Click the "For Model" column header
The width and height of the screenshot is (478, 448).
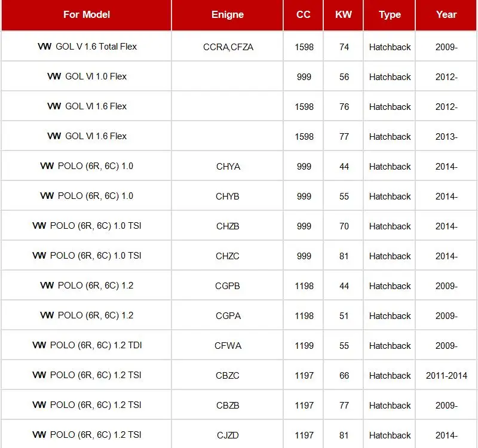point(87,14)
